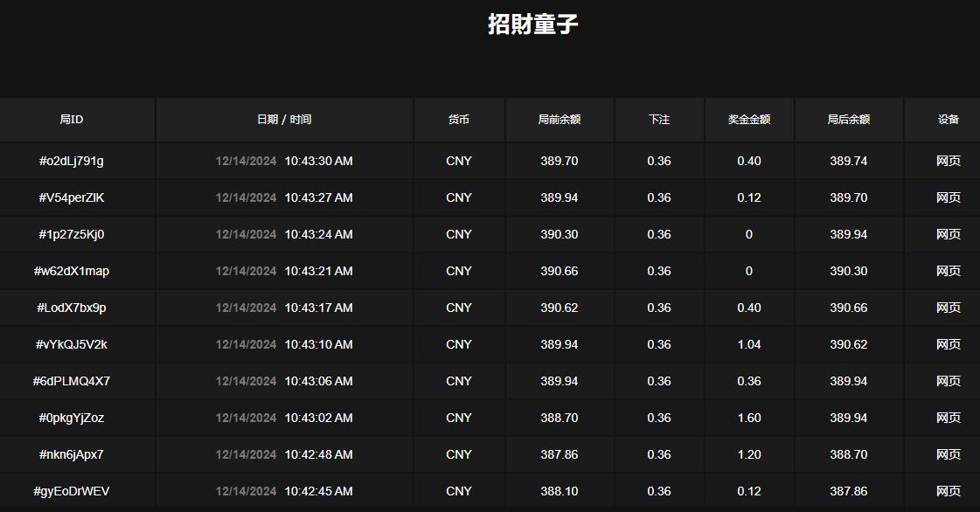The height and width of the screenshot is (512, 980).
Task: Open round record #V54perZlK
Action: tap(71, 197)
